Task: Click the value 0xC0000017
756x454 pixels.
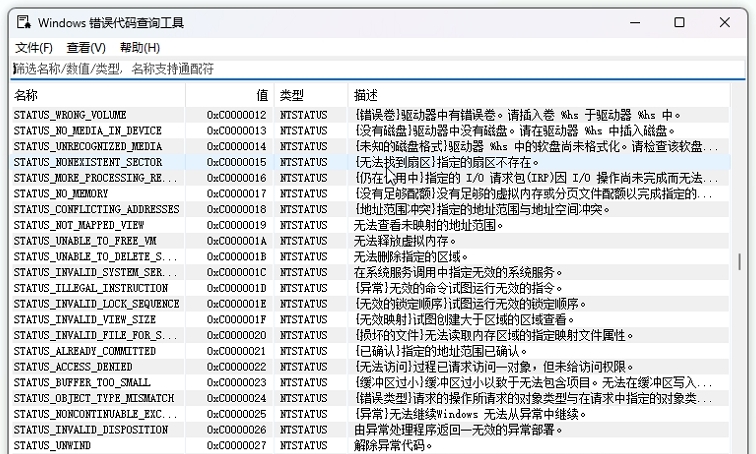Action: pyautogui.click(x=236, y=193)
